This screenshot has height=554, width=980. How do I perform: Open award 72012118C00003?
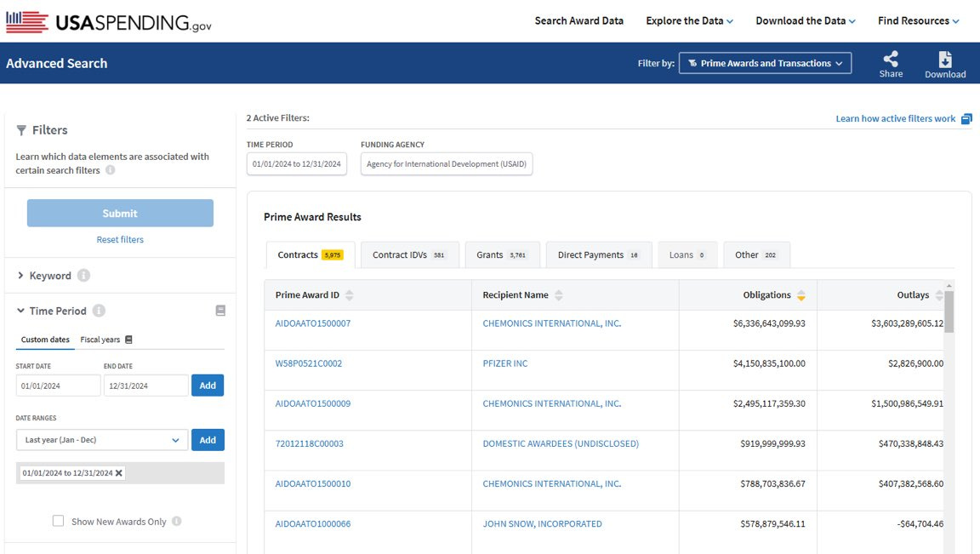(x=309, y=443)
